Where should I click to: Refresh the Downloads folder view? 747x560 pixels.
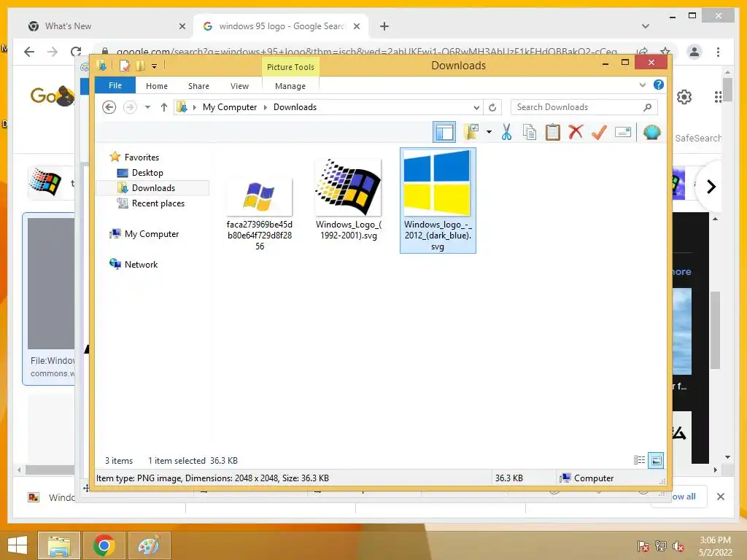click(492, 107)
